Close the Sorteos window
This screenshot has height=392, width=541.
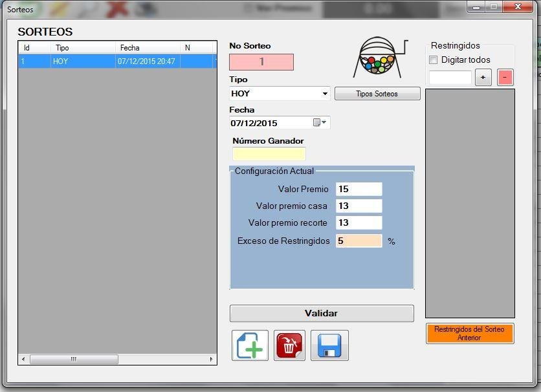(518, 6)
